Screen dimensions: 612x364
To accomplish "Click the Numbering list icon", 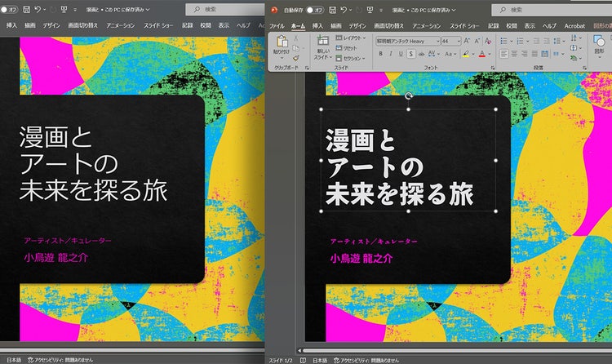I will [520, 41].
